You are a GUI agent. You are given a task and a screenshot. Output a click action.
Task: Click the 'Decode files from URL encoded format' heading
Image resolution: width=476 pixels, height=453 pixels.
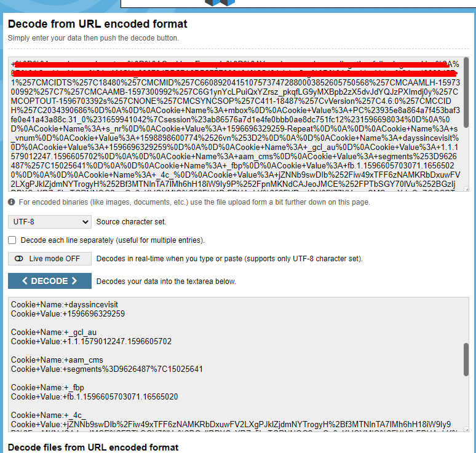(93, 447)
